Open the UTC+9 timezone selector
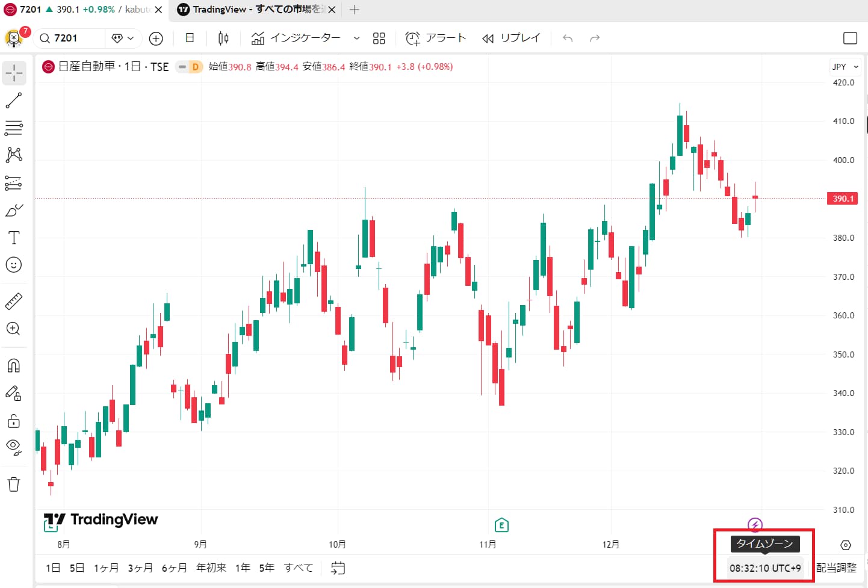This screenshot has width=868, height=588. [764, 568]
